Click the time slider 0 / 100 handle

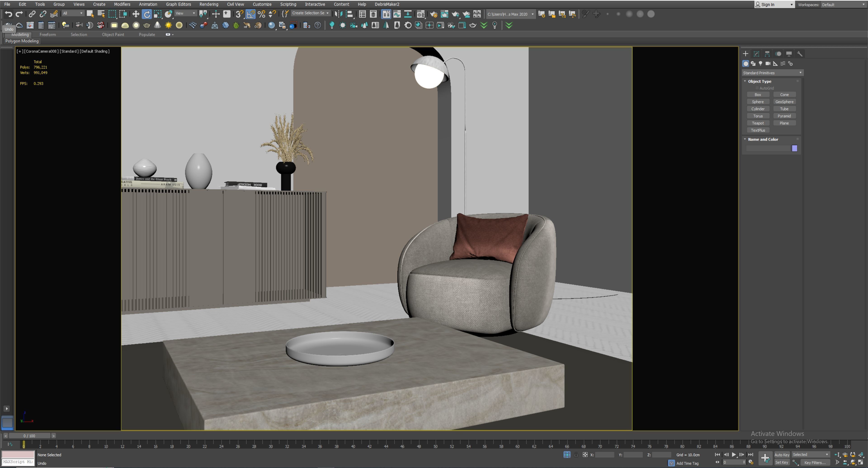point(29,436)
